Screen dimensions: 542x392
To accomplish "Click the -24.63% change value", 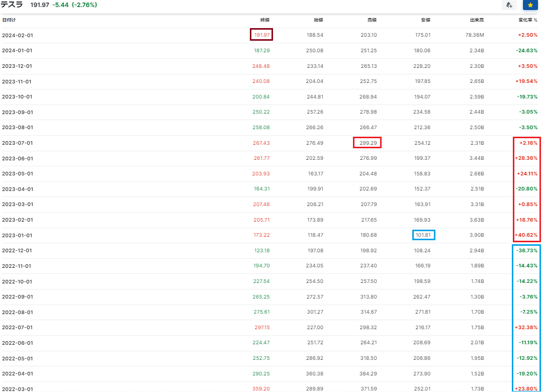I will point(527,50).
